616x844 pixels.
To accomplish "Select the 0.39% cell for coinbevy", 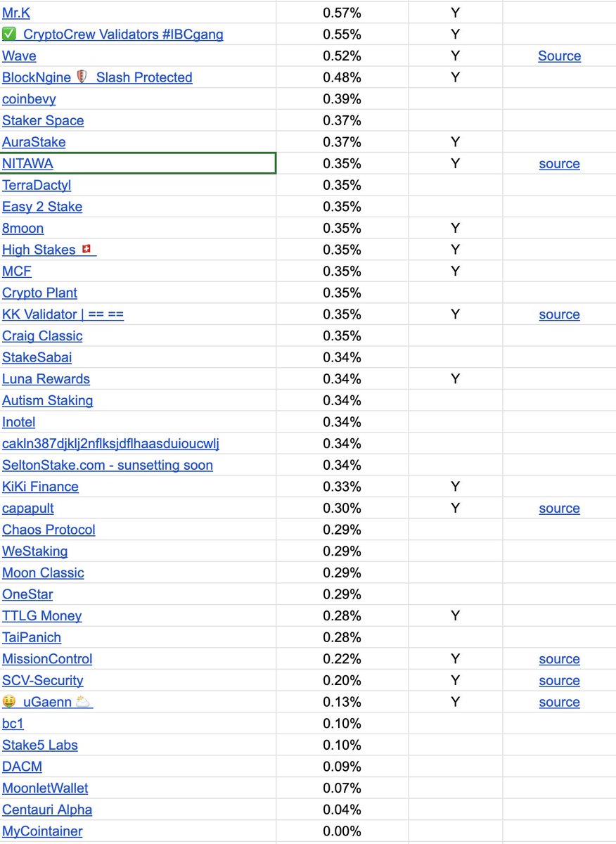I will (342, 99).
